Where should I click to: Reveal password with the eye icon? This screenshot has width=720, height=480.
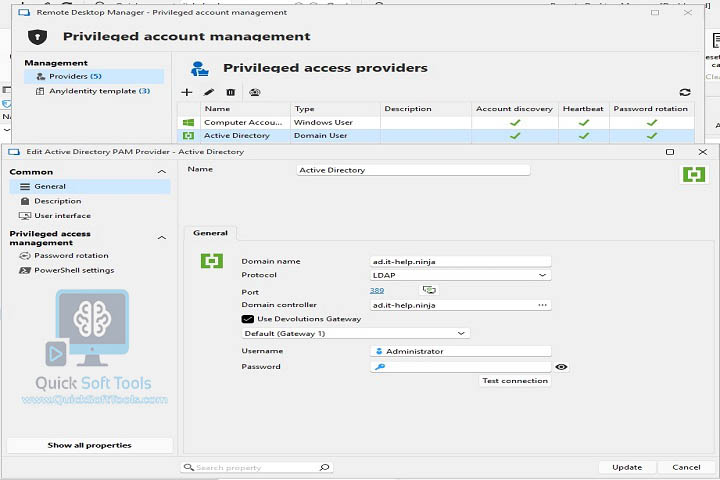561,367
